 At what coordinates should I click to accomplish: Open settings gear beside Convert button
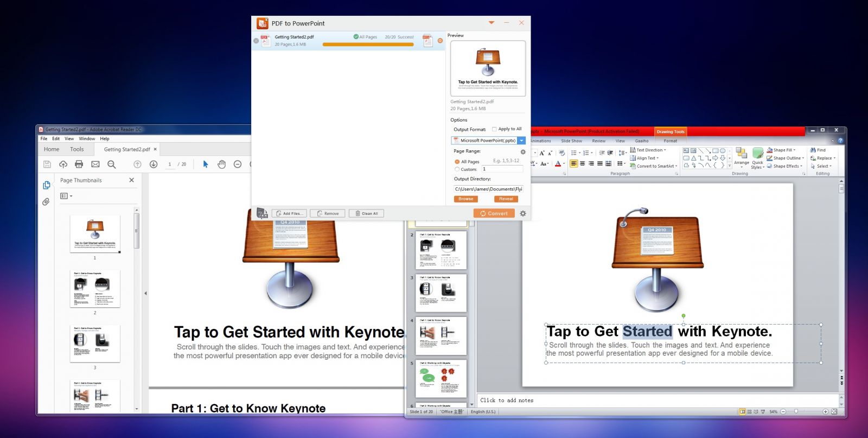(523, 213)
